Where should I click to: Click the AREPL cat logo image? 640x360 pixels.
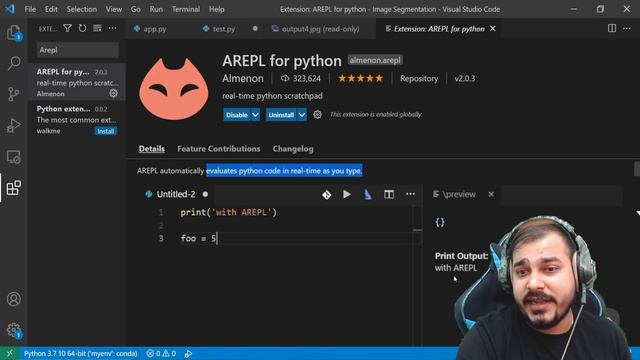(174, 89)
